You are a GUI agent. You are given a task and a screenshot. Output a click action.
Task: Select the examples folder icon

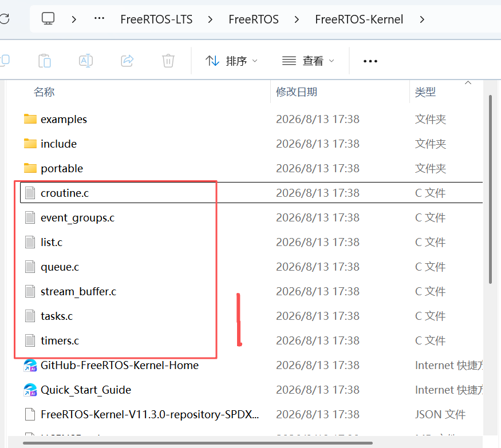[x=30, y=119]
